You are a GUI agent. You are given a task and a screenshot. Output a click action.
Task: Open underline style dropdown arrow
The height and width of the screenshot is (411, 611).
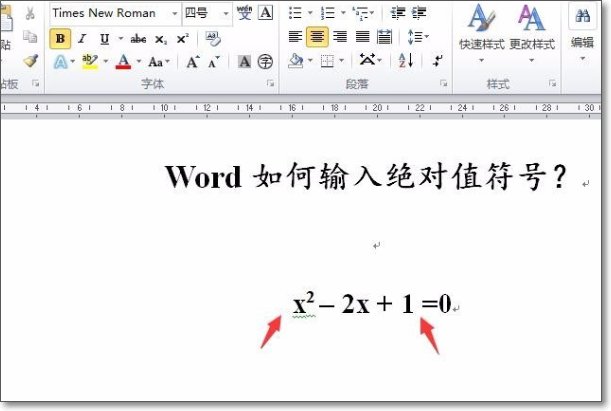pyautogui.click(x=120, y=38)
